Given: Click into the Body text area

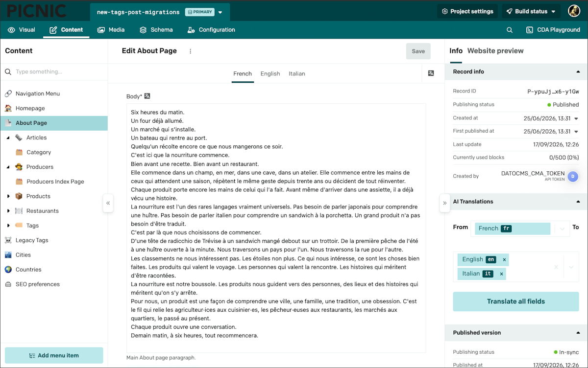Looking at the screenshot, I should tap(276, 228).
